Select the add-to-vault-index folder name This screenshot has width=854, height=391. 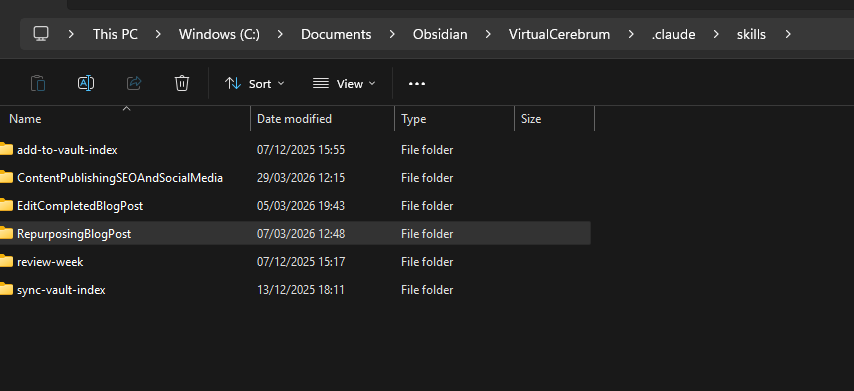point(67,150)
